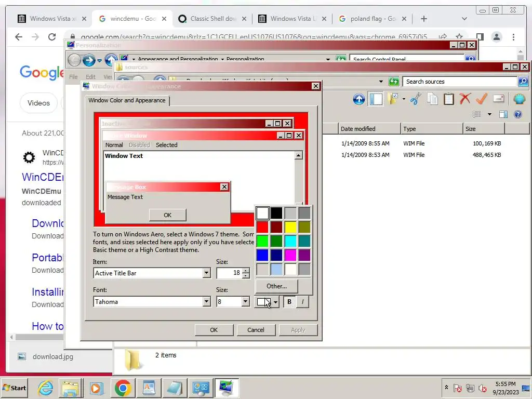The image size is (532, 399).
Task: Open folder options icon in sources toolbar
Action: (x=393, y=99)
